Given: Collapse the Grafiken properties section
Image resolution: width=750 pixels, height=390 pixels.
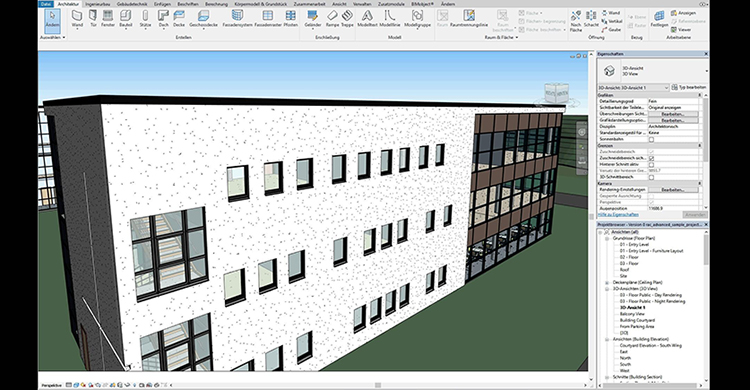Looking at the screenshot, I should click(699, 95).
